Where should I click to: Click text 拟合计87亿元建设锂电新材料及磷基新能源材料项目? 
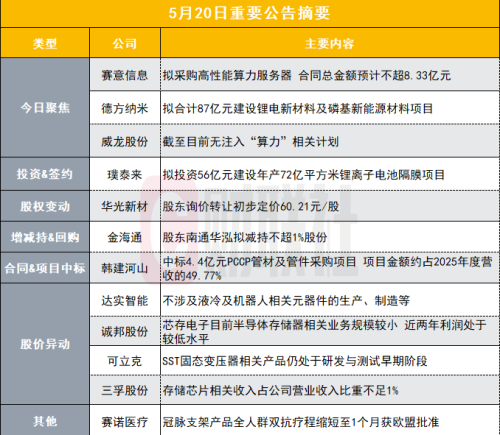click(x=298, y=108)
